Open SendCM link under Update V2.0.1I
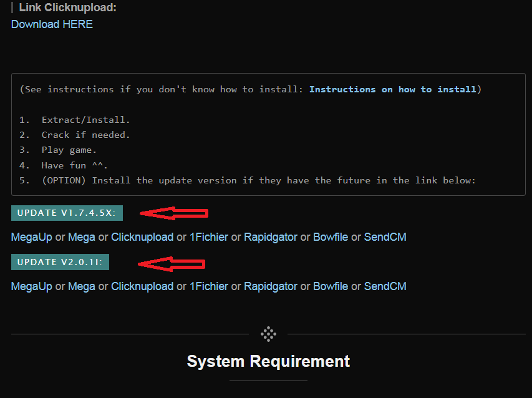Viewport: 532px width, 398px height. (x=385, y=286)
